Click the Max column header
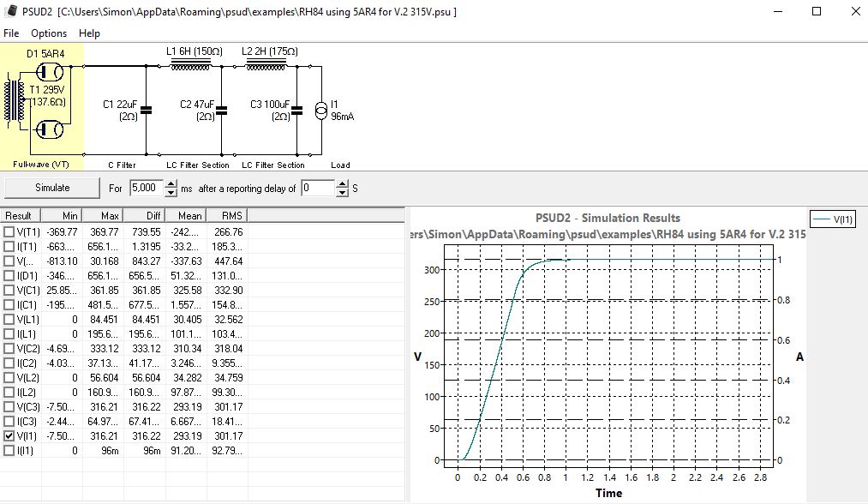Image resolution: width=868 pixels, height=504 pixels. [x=103, y=215]
